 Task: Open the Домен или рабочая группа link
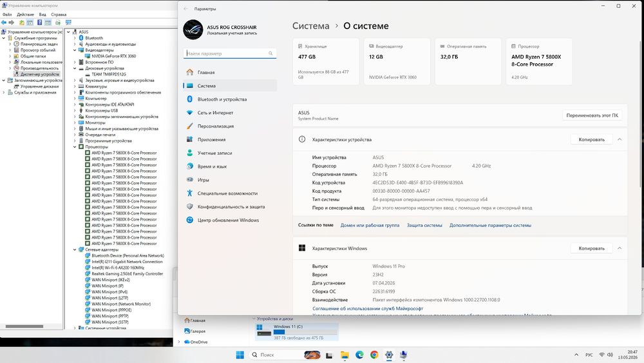coord(370,225)
